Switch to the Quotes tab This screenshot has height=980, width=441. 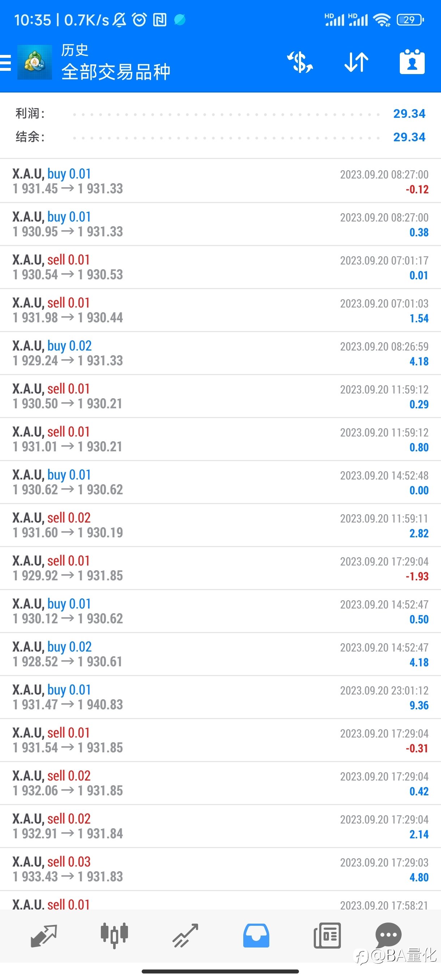tap(44, 936)
